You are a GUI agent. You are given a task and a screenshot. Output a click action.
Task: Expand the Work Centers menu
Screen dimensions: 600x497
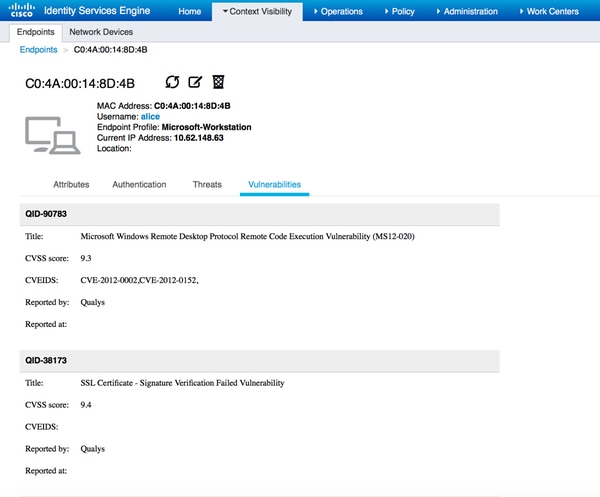[x=549, y=11]
